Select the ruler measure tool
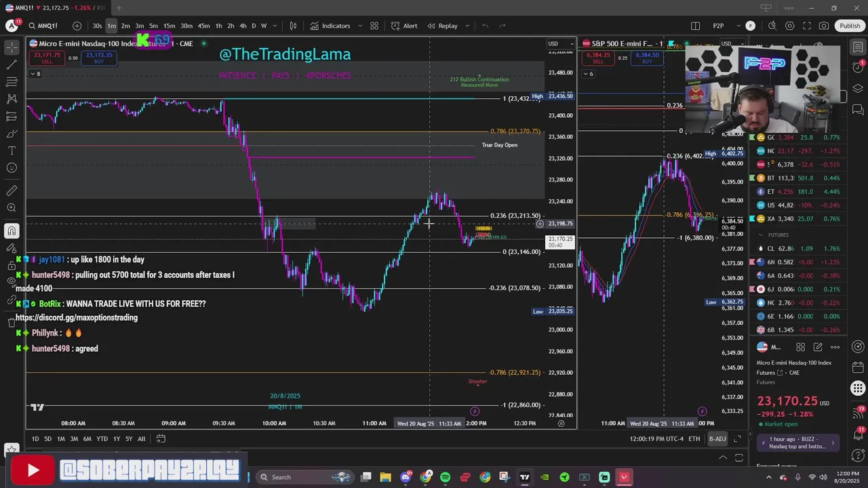 coord(12,191)
